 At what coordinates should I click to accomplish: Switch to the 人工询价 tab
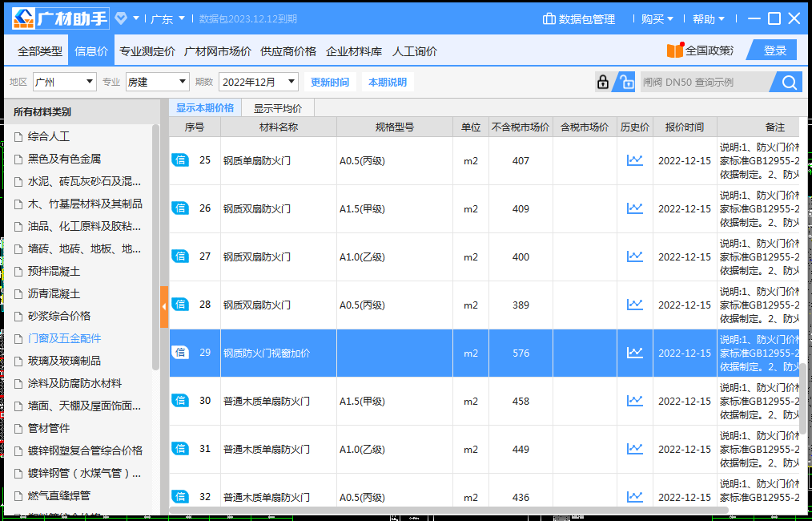(414, 51)
